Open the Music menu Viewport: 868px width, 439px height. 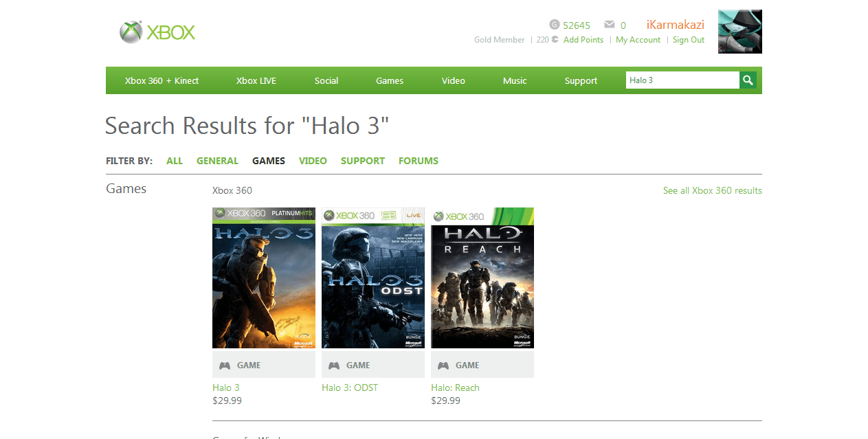point(515,80)
